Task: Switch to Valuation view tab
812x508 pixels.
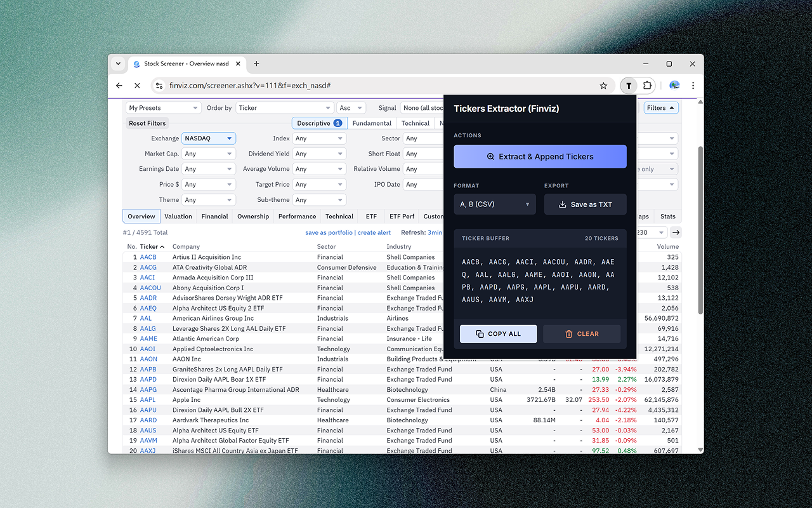Action: (x=178, y=217)
